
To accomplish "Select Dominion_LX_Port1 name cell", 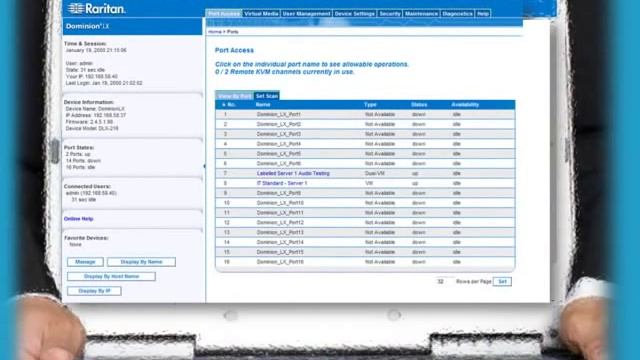I will click(279, 114).
